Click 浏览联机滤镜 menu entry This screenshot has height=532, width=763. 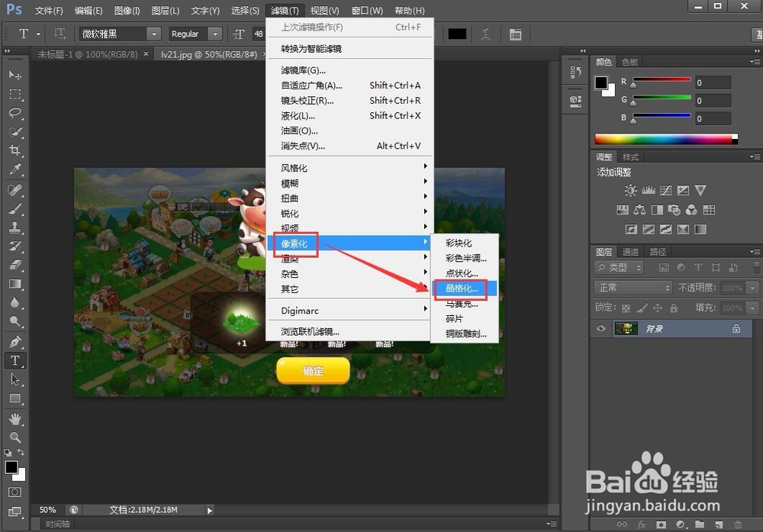pos(349,331)
